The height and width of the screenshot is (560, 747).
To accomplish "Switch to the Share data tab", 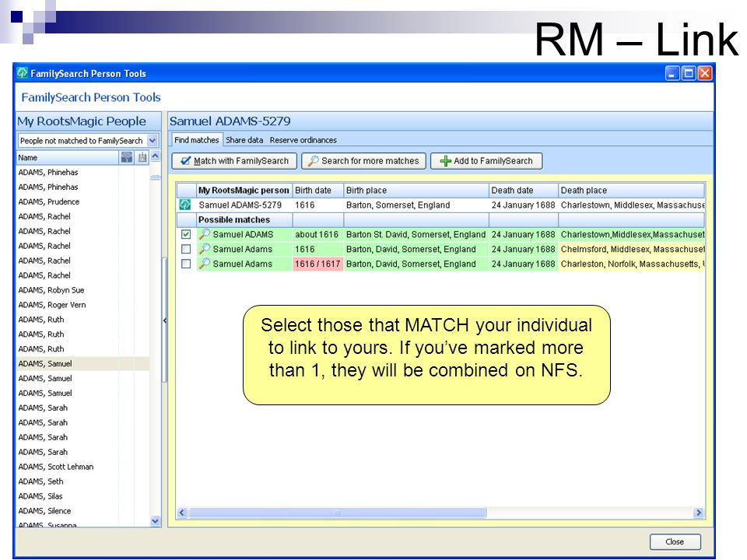I will (x=244, y=140).
